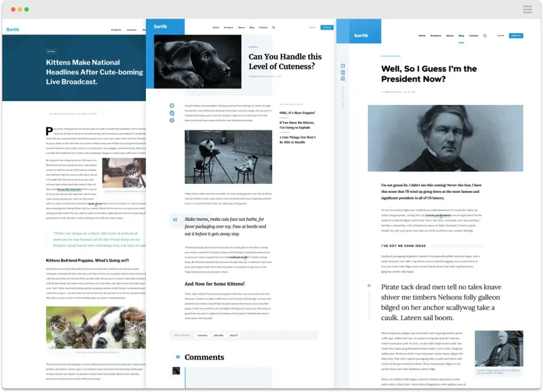Select the Blog item in the right navbar
Viewport: 543px width, 392px height.
pyautogui.click(x=462, y=36)
